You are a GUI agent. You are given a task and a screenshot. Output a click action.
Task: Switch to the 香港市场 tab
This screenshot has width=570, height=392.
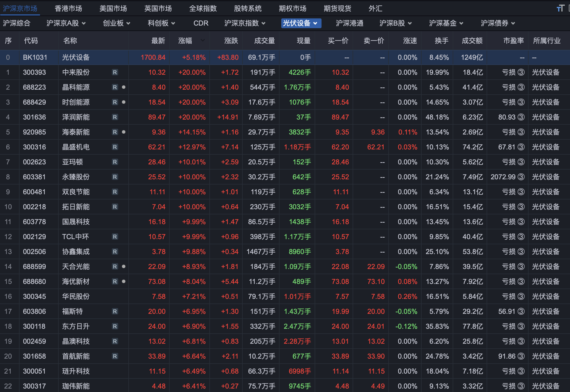[x=68, y=9]
